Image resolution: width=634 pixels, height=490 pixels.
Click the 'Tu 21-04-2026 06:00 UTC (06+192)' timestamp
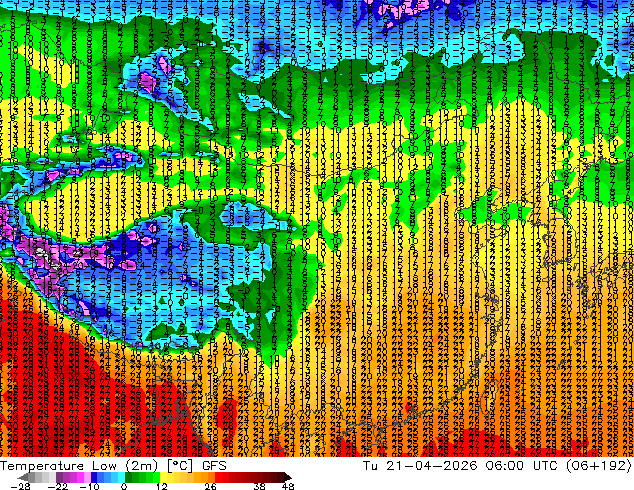coord(497,465)
